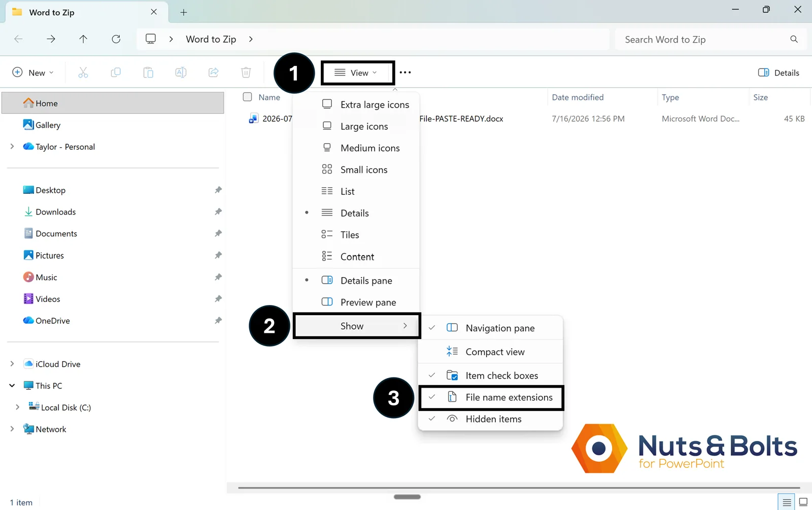Unpin Desktop from quick access
This screenshot has width=812, height=510.
(218, 190)
